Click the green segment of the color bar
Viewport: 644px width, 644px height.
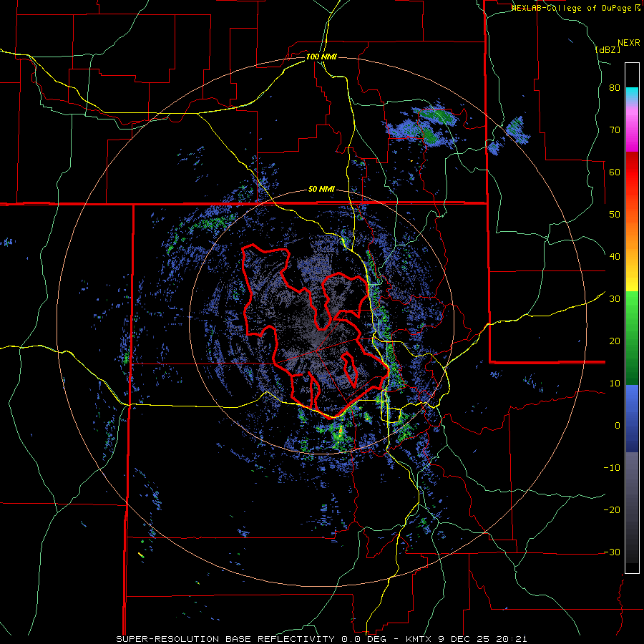(x=632, y=338)
